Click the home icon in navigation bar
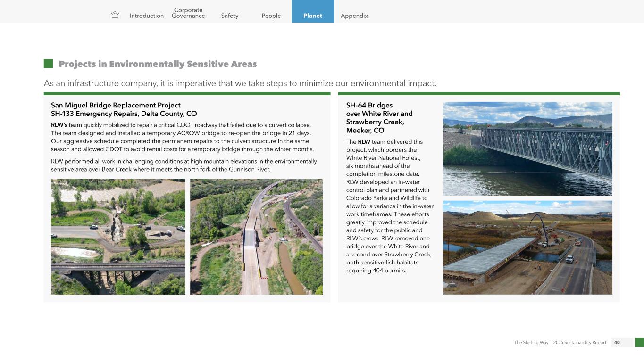The image size is (644, 362). [115, 15]
